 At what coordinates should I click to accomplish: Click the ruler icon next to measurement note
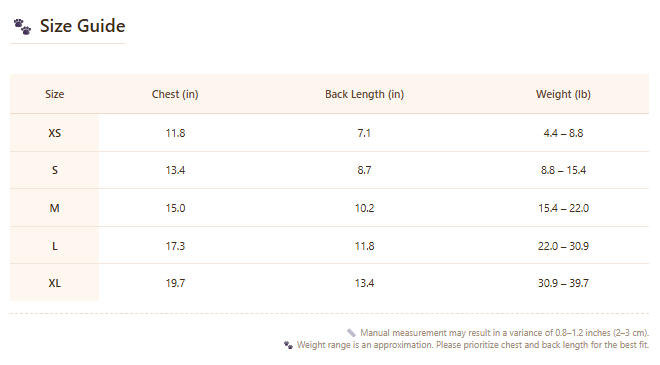point(351,333)
